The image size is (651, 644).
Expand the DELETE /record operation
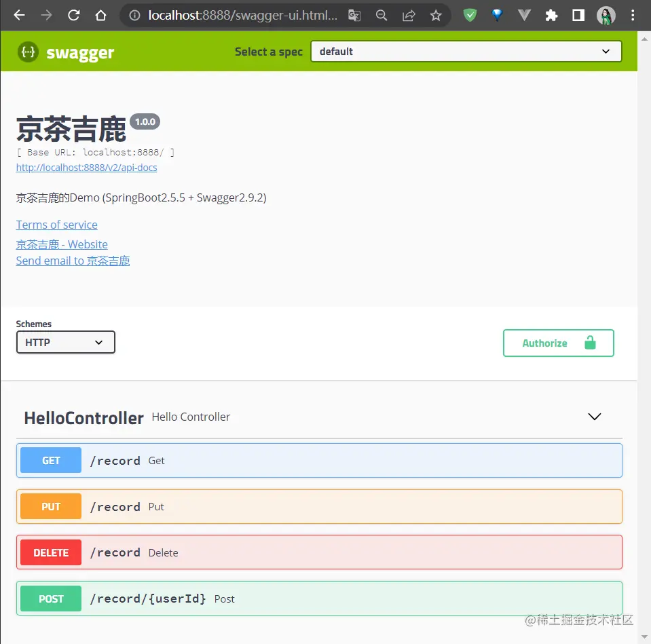click(x=319, y=552)
